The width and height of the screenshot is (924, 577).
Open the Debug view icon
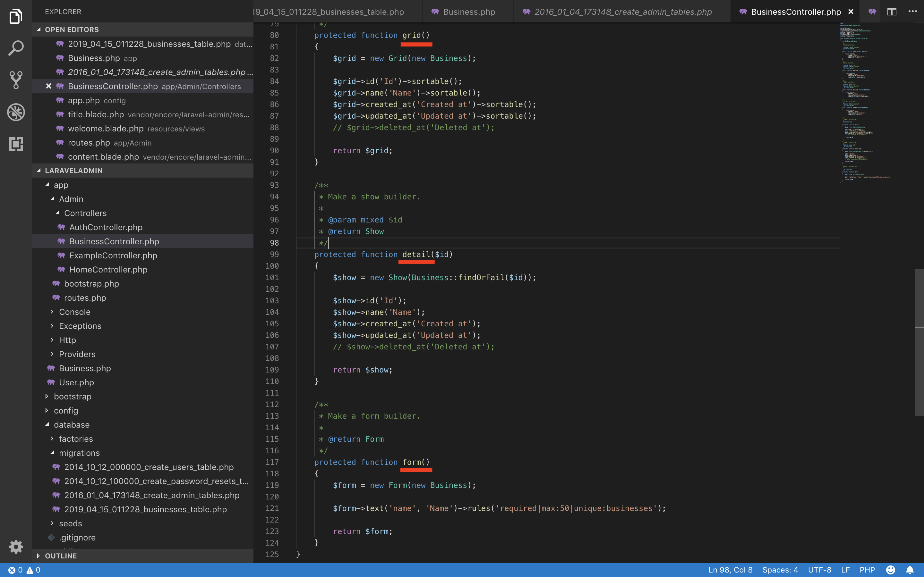pyautogui.click(x=16, y=112)
